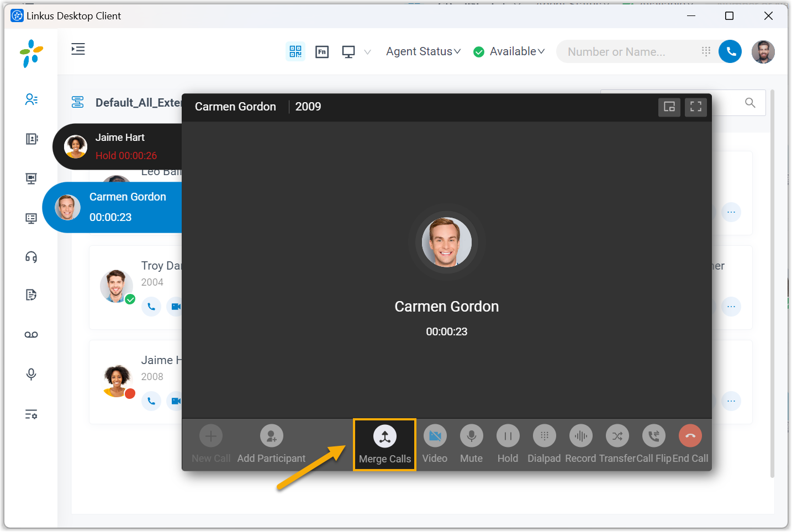This screenshot has height=532, width=792.
Task: Shrink call window to mini mode
Action: point(669,107)
